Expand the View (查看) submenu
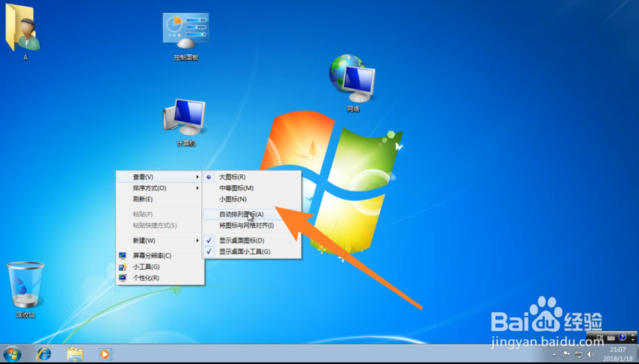The image size is (639, 364). click(160, 177)
